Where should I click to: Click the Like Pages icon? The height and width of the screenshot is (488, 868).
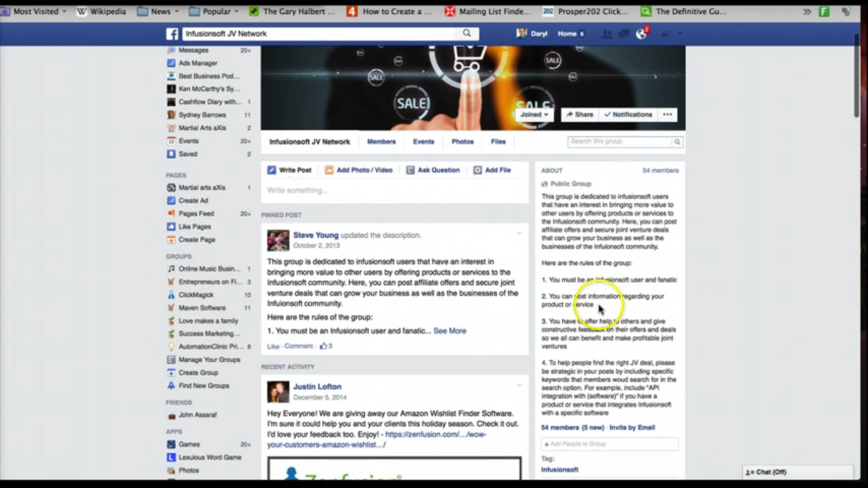[171, 227]
